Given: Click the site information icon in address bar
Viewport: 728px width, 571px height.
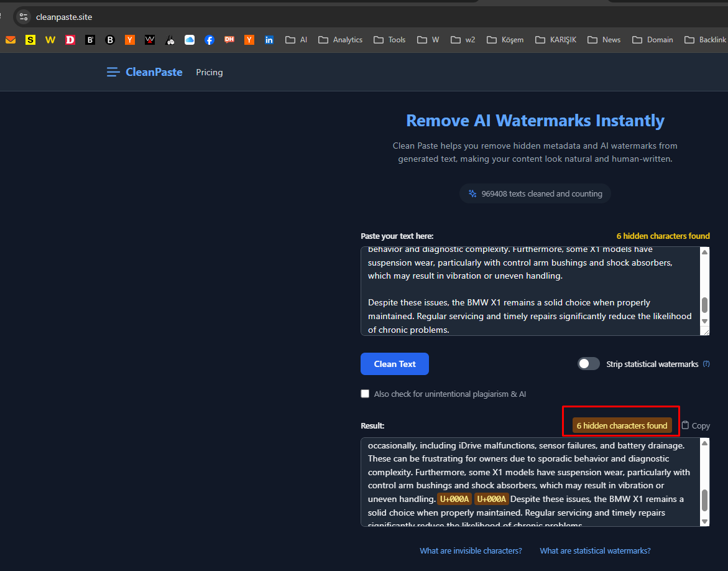Looking at the screenshot, I should coord(23,17).
